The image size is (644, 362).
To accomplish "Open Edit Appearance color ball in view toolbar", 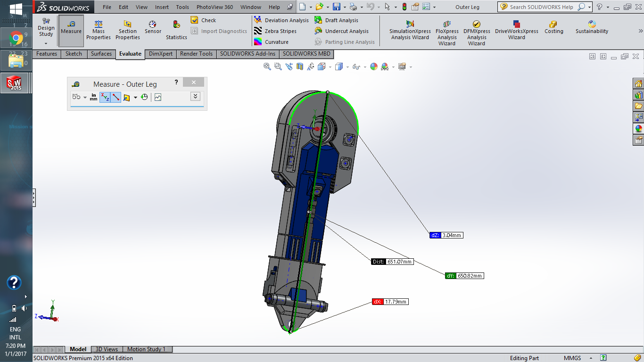I will tap(374, 66).
